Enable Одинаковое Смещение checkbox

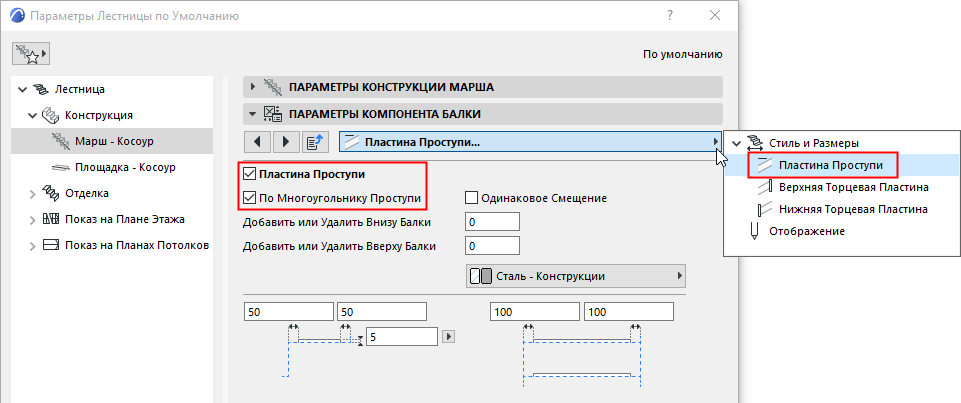click(x=471, y=198)
